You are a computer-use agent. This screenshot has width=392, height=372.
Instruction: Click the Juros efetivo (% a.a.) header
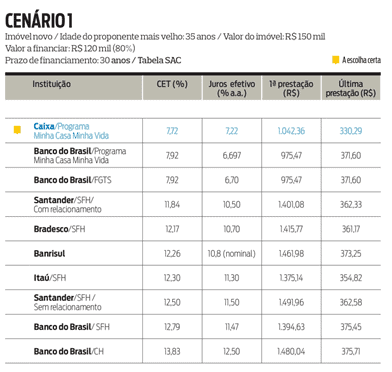(232, 88)
